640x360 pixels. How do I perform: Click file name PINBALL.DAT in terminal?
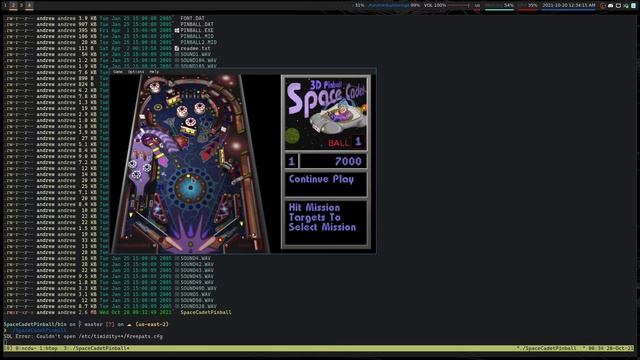(197, 24)
